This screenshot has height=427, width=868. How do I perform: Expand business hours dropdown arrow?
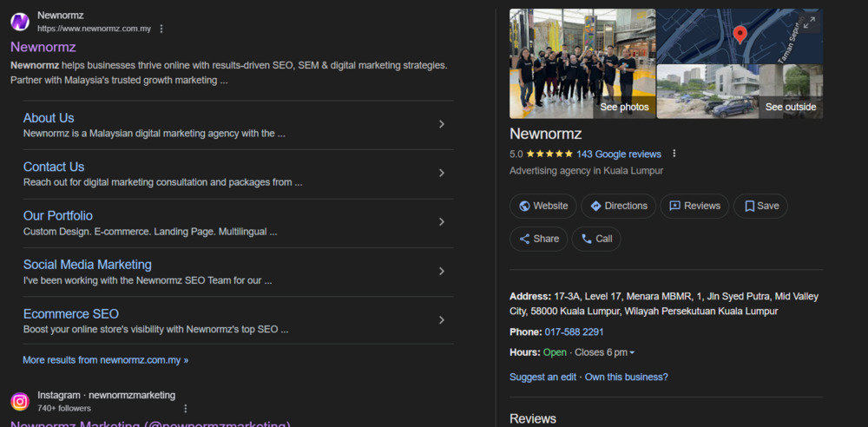[x=632, y=352]
